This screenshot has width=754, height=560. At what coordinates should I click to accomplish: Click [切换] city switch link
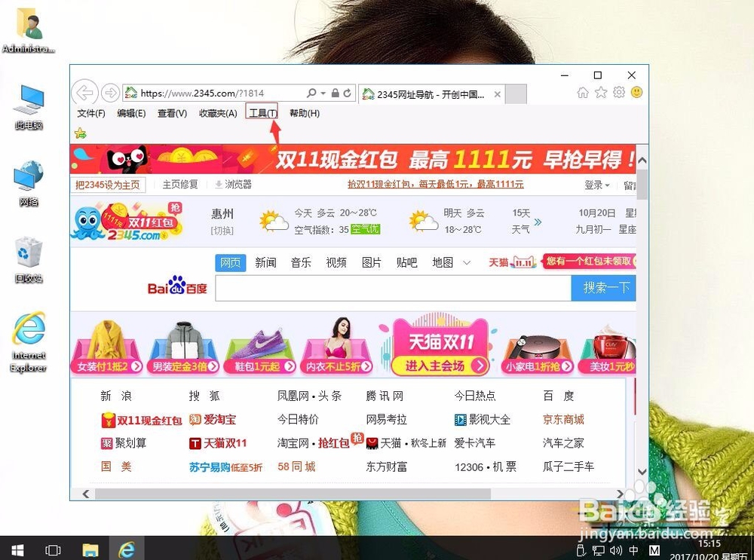[222, 231]
